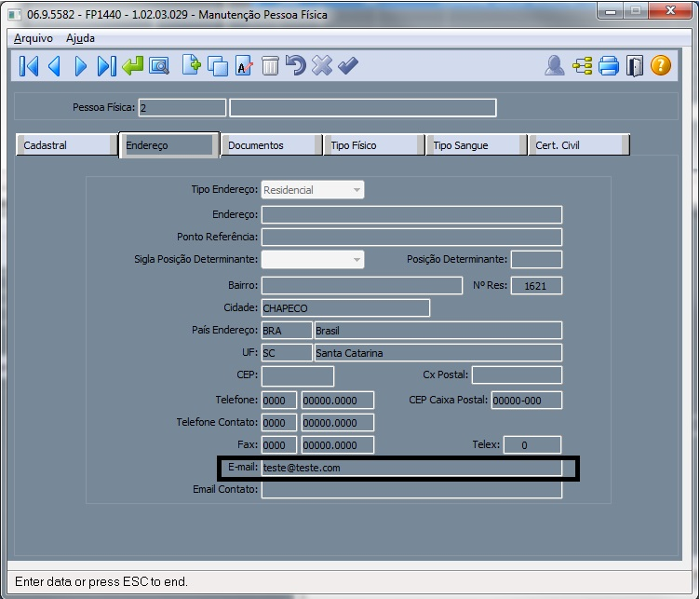Click Pessoa Física code field

(x=182, y=108)
